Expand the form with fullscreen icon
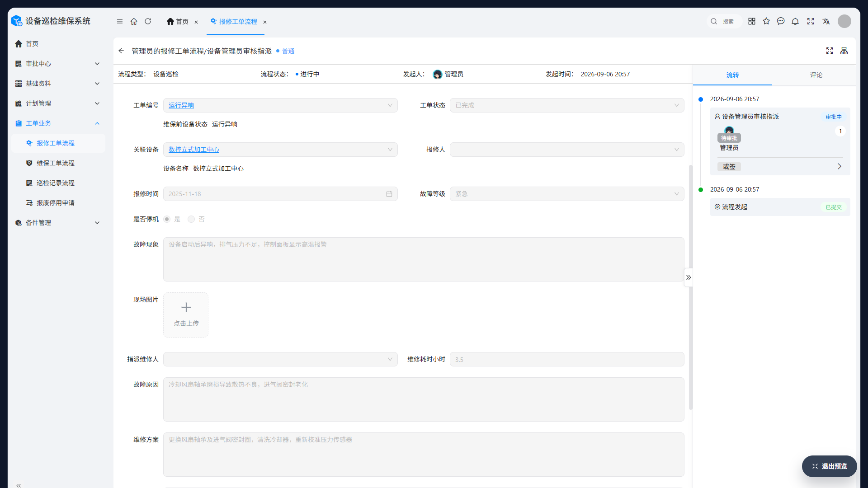 (830, 51)
